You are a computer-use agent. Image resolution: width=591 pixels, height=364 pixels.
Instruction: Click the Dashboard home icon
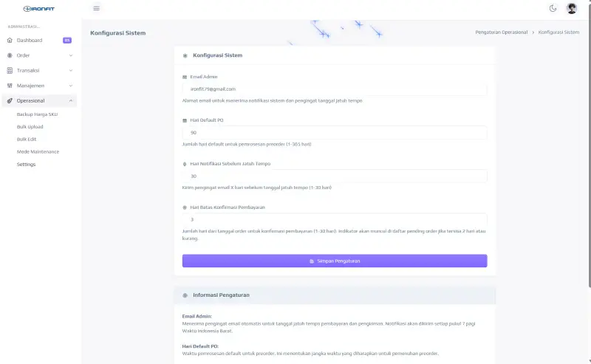10,41
